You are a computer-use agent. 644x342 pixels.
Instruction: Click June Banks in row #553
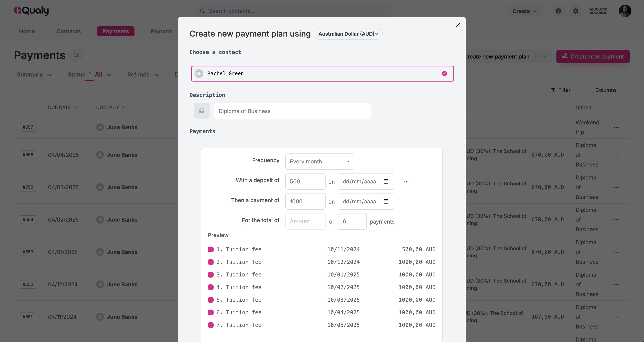point(122,252)
